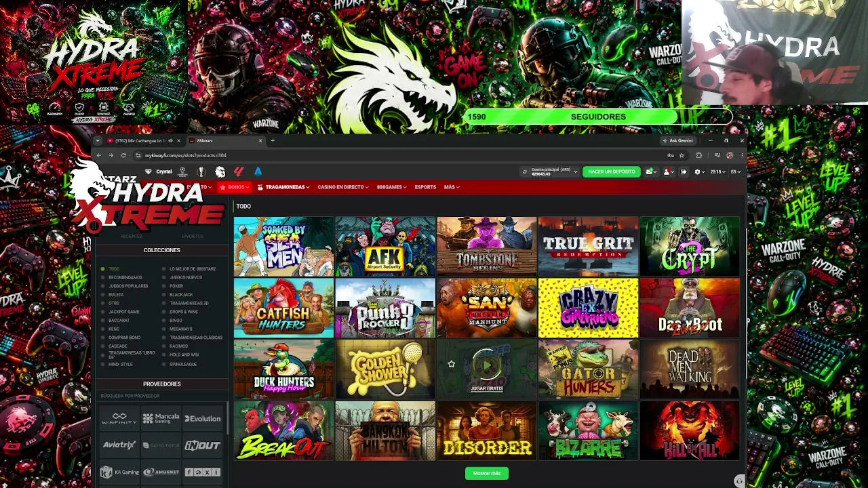Go back in the browser
The width and height of the screenshot is (868, 488).
click(98, 155)
